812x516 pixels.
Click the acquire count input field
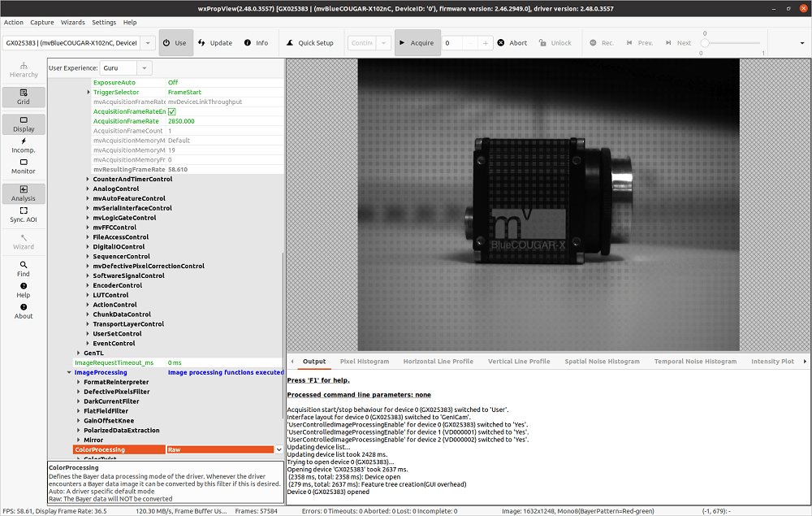point(452,43)
